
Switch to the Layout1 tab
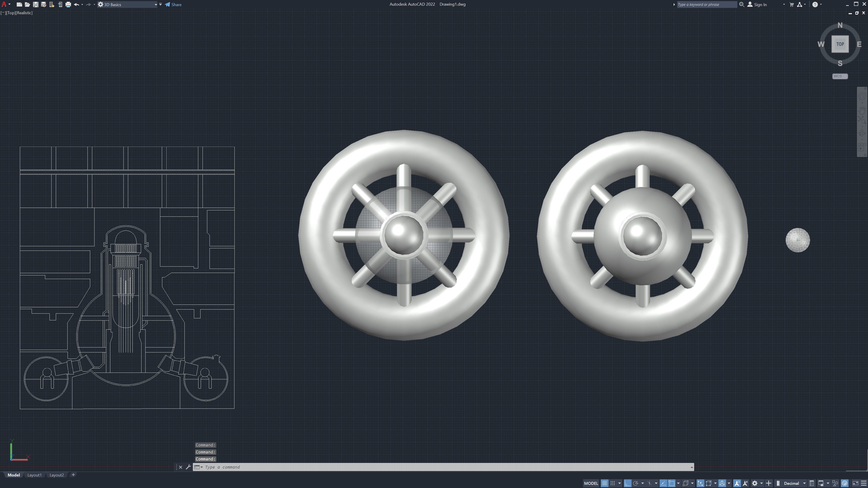(34, 475)
